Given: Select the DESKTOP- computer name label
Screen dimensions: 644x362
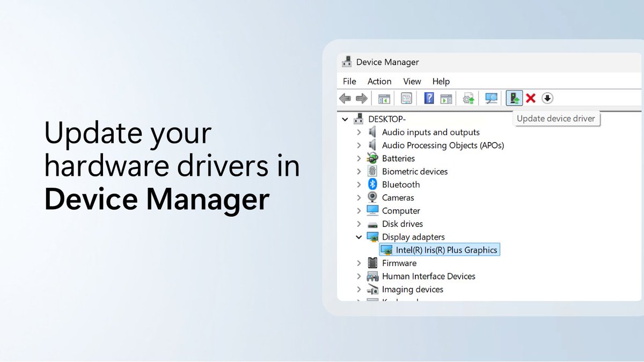Looking at the screenshot, I should point(387,119).
